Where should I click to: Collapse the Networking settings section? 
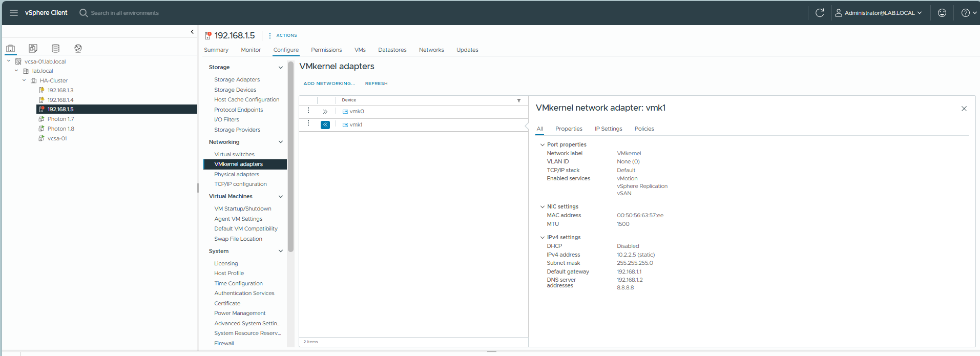pos(280,142)
